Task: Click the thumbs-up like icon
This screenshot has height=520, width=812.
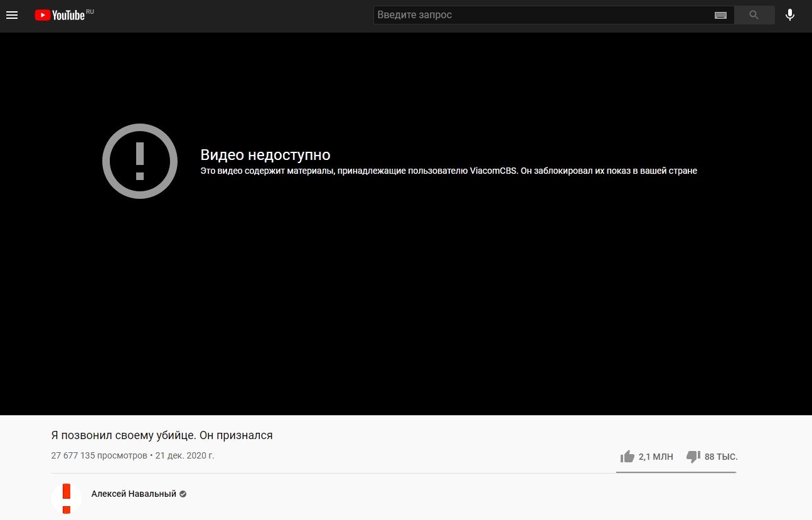Action: 627,457
